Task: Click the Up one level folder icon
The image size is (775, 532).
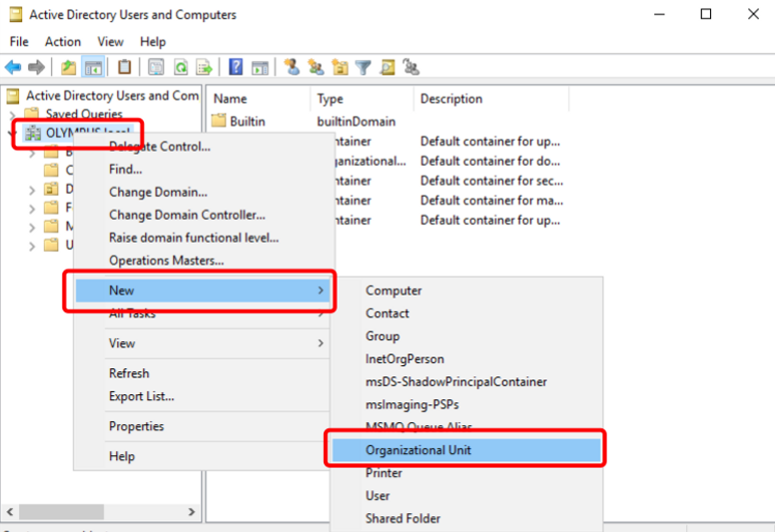Action: [68, 68]
